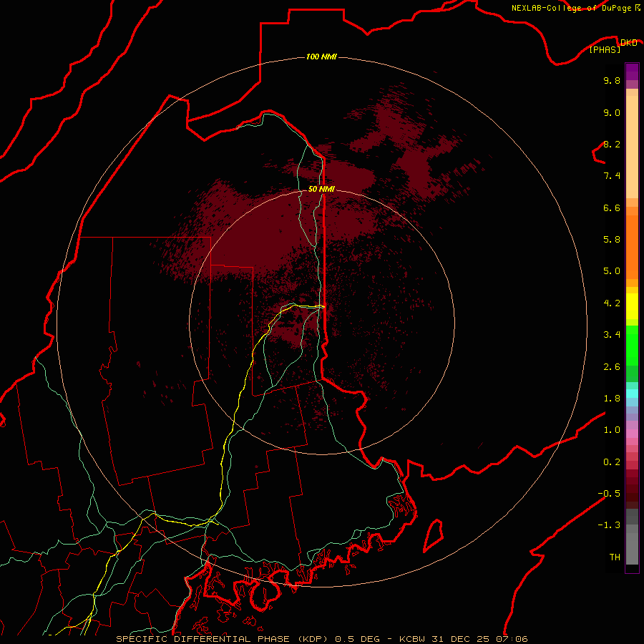
Task: Click the TH threshold label
Action: click(615, 557)
